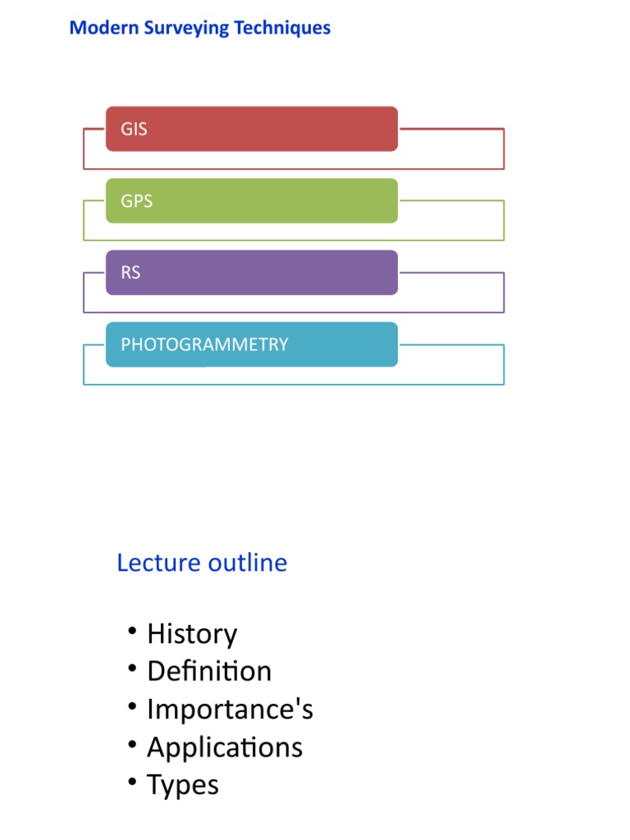This screenshot has width=630, height=840.
Task: Select the History bullet text
Action: (192, 635)
